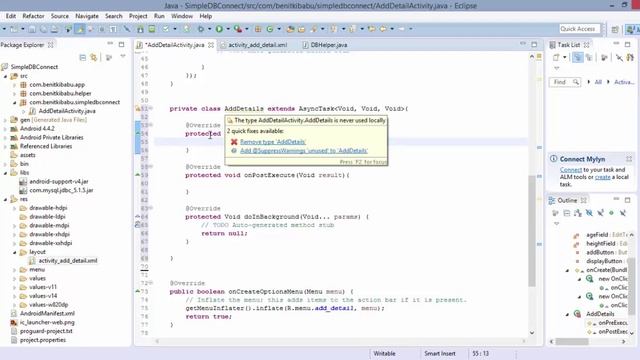Screen dimensions: 640x360
Task: Click the External Tools run icon with red toolbox
Action: click(x=238, y=29)
